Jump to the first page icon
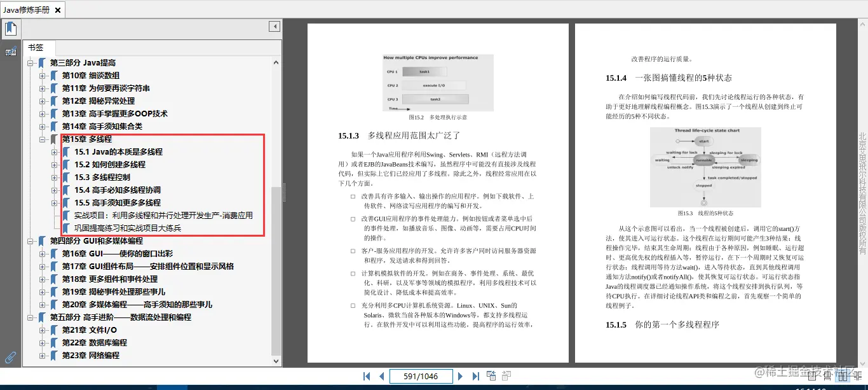The height and width of the screenshot is (390, 868). coord(367,376)
